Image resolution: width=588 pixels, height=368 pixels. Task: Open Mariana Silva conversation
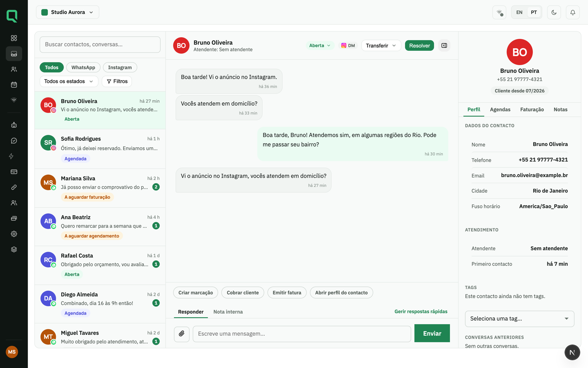[x=100, y=188]
